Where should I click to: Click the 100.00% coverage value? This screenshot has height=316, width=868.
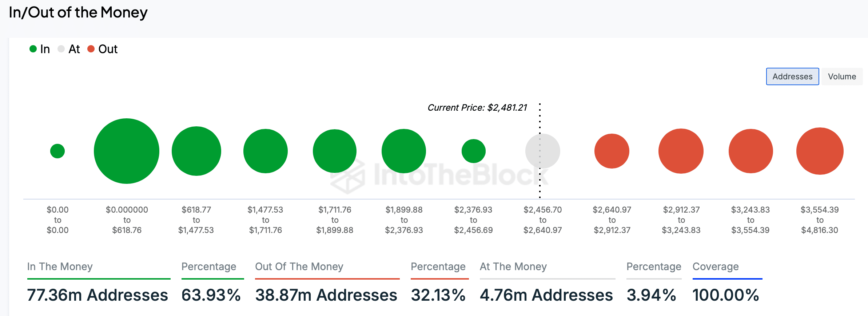click(x=726, y=295)
